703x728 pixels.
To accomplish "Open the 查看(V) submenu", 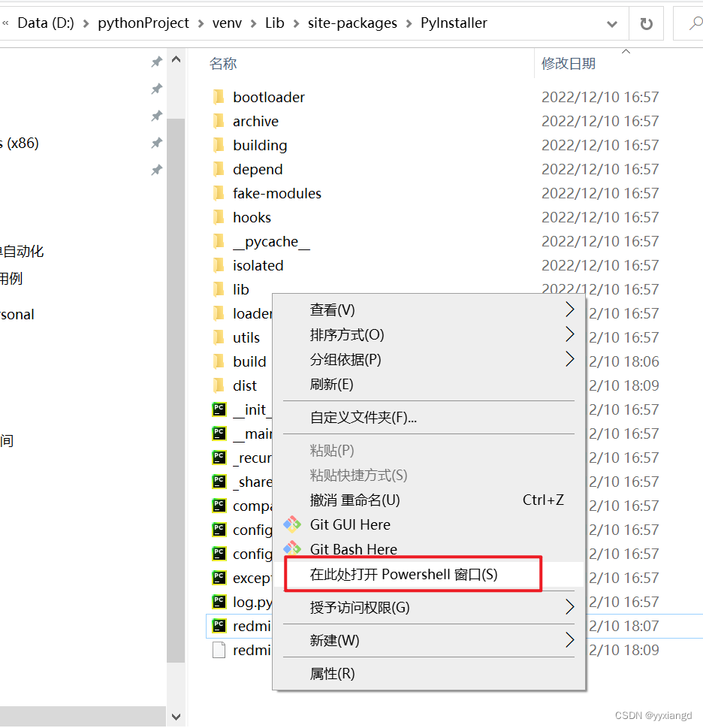I will (429, 310).
